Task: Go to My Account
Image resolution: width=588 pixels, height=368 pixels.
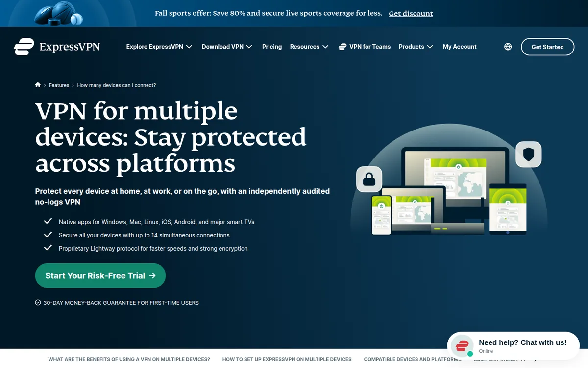Action: tap(460, 47)
